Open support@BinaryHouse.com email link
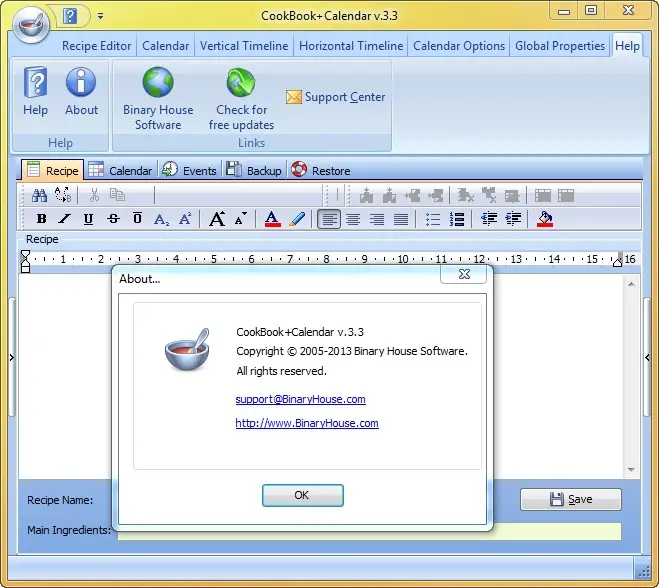The height and width of the screenshot is (588, 659). click(301, 399)
